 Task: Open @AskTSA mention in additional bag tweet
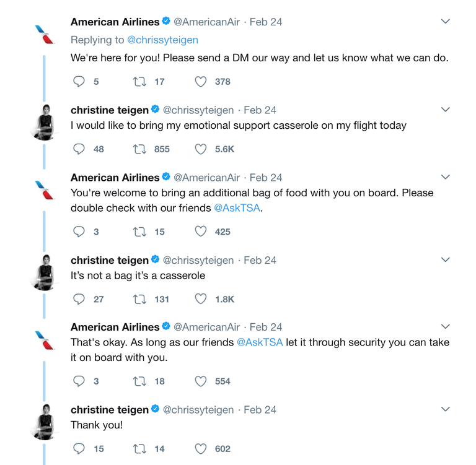[x=237, y=208]
